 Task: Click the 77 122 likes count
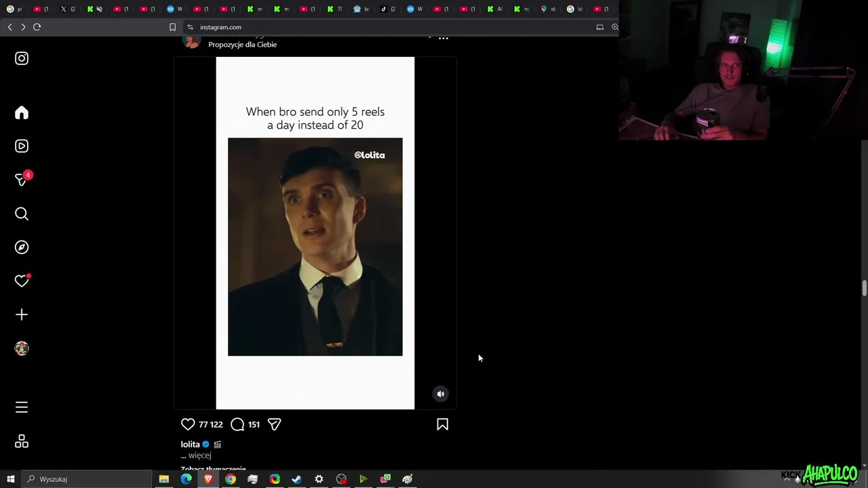[211, 424]
